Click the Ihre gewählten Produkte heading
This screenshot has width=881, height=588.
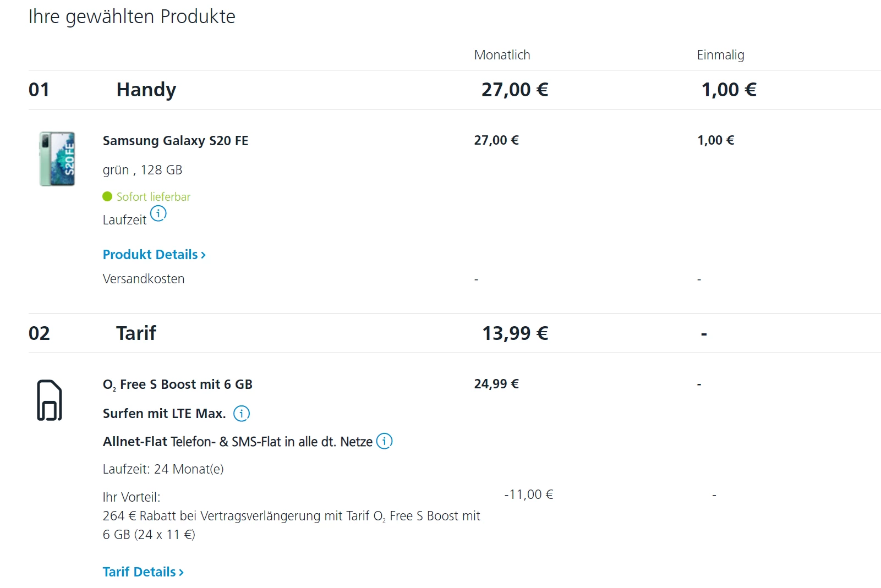click(132, 17)
